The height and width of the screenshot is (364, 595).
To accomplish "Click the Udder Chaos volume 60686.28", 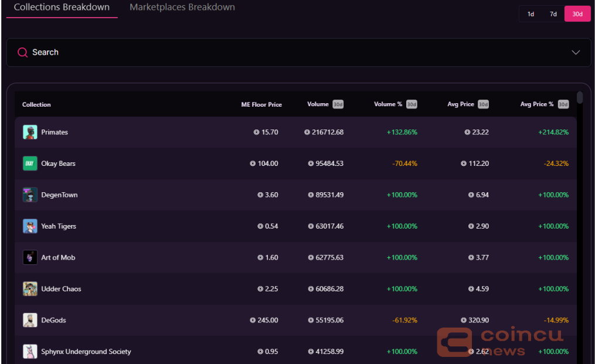I will pyautogui.click(x=326, y=289).
